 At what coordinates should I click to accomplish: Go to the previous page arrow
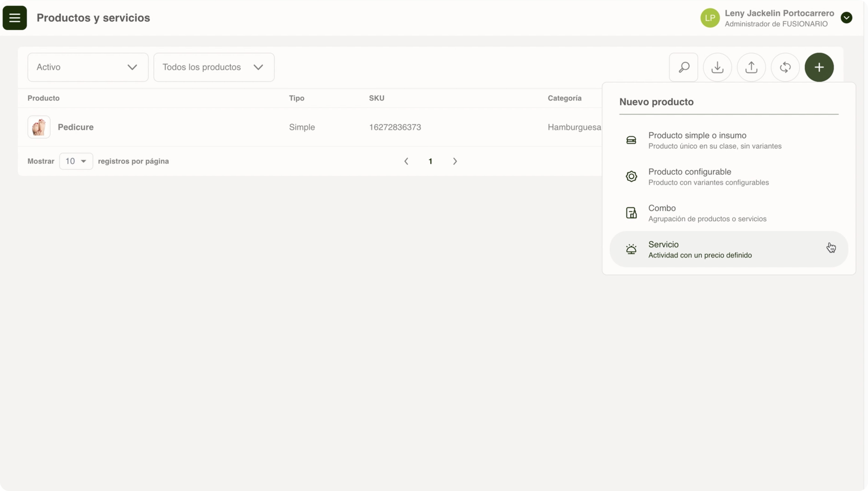tap(406, 161)
